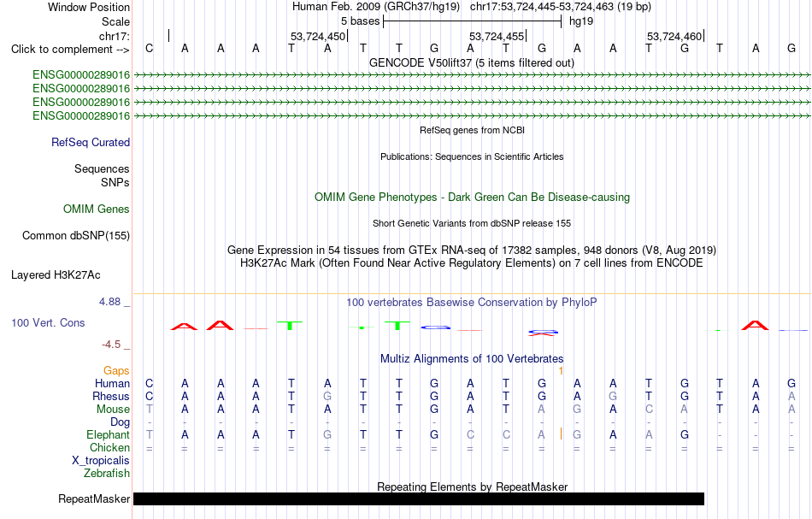Click the SNPs track label

click(115, 183)
